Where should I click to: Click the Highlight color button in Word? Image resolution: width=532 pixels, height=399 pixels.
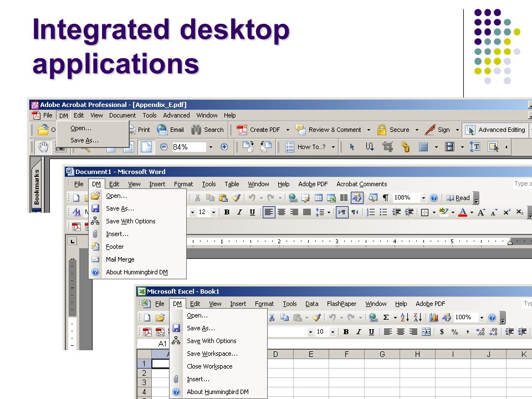[443, 212]
